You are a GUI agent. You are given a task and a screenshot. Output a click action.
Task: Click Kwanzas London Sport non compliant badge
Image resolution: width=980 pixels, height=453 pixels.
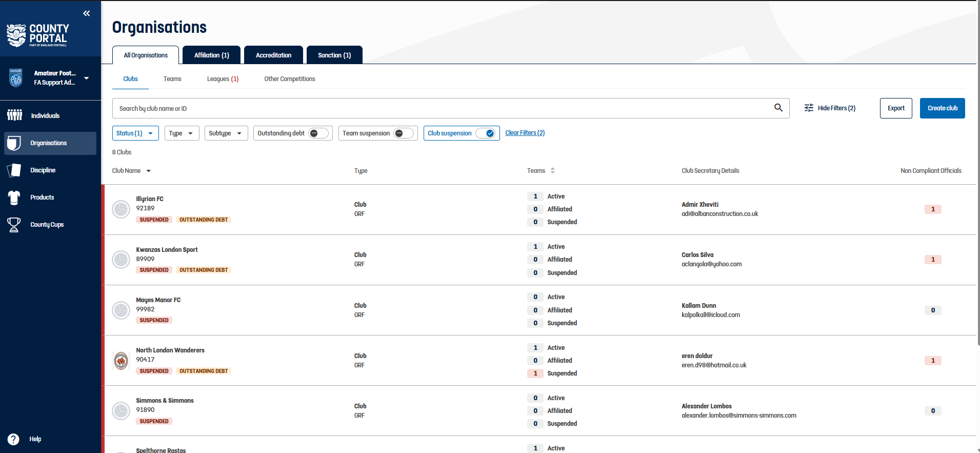pyautogui.click(x=933, y=260)
